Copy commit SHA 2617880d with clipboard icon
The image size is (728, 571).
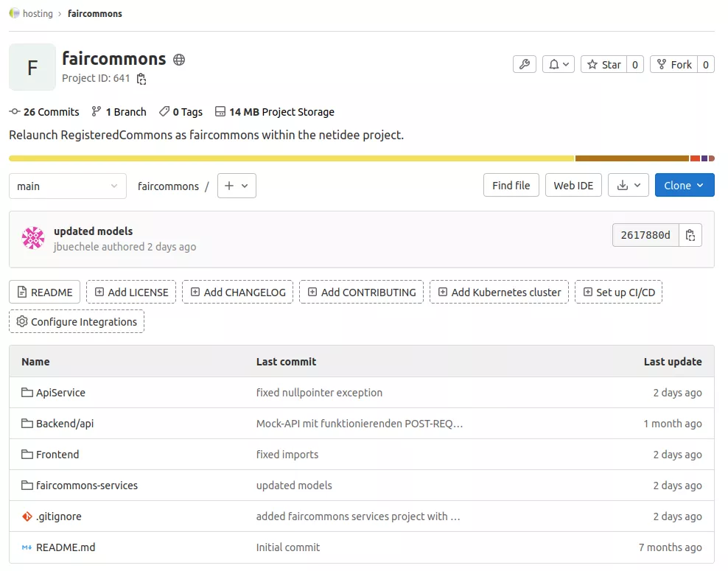pyautogui.click(x=690, y=234)
